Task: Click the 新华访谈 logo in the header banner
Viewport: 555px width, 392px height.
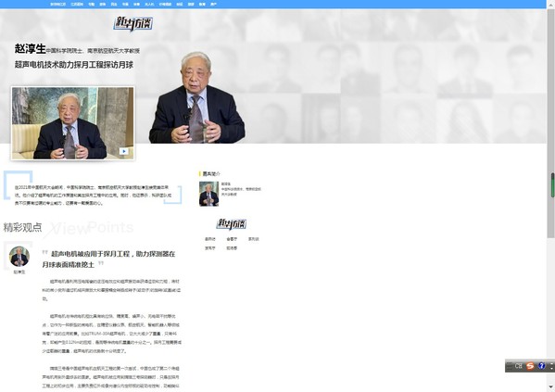Action: click(x=133, y=23)
